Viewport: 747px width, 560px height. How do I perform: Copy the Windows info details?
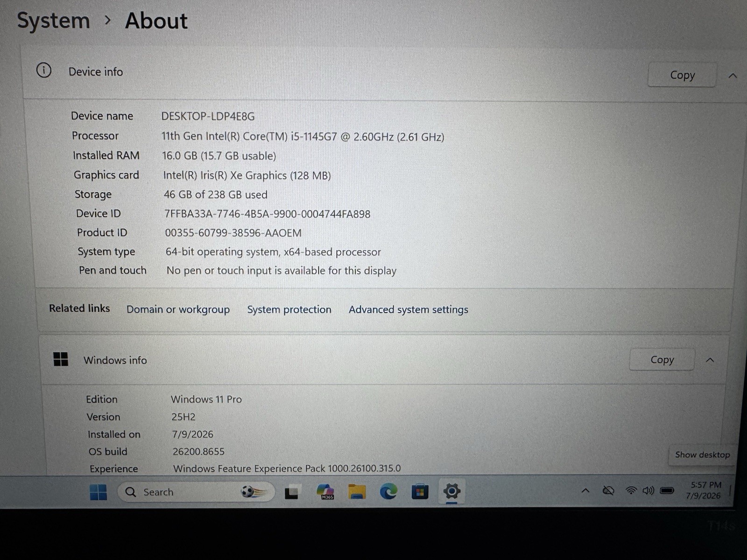[662, 359]
